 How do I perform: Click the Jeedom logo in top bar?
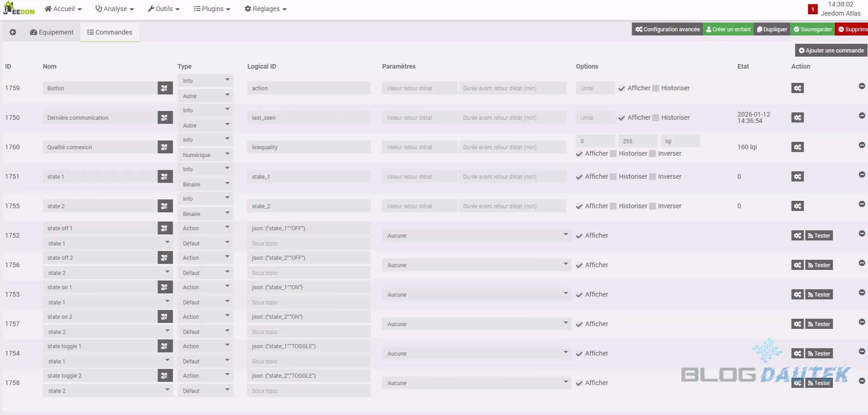pos(19,9)
